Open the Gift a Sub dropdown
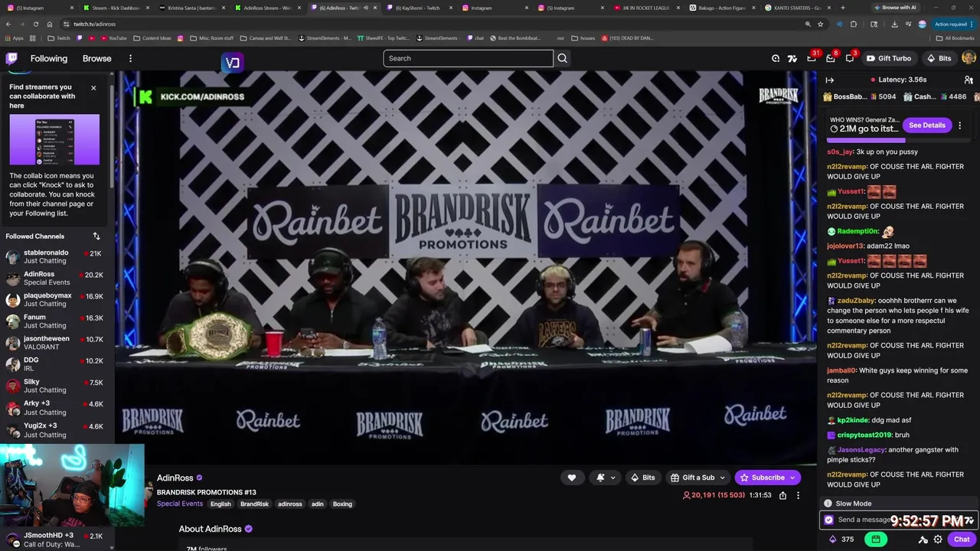The image size is (980, 551). 697,478
